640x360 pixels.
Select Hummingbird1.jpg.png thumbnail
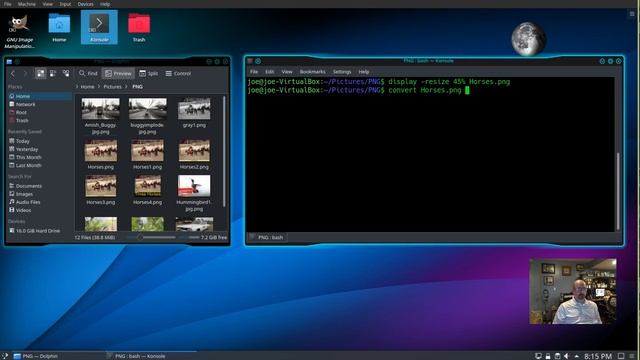coord(194,186)
